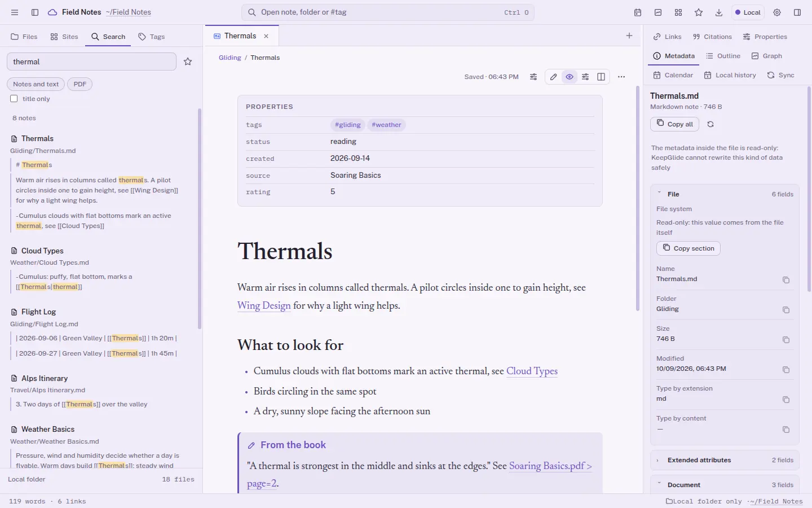Screen dimensions: 812x508
Task: Toggle split view with the two-column icon
Action: point(601,77)
